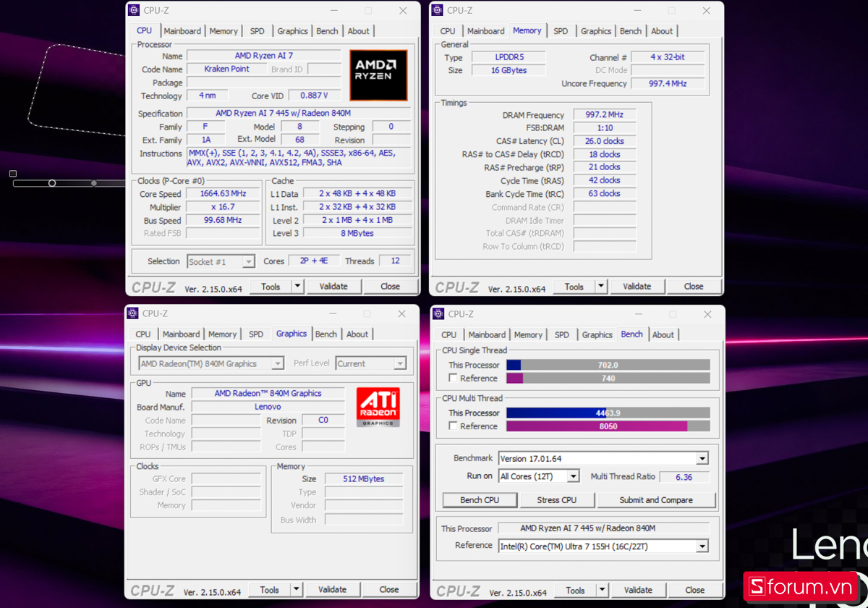Switch to SPD tab in the CPU window

[258, 31]
